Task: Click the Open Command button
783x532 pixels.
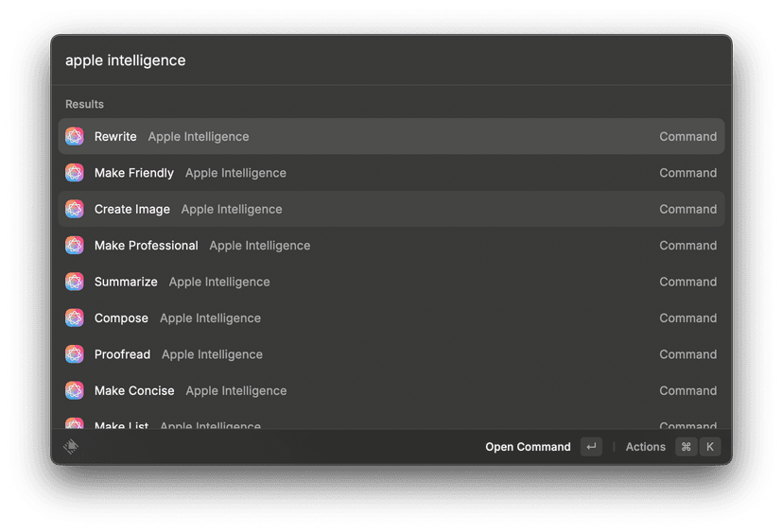Action: click(x=544, y=447)
